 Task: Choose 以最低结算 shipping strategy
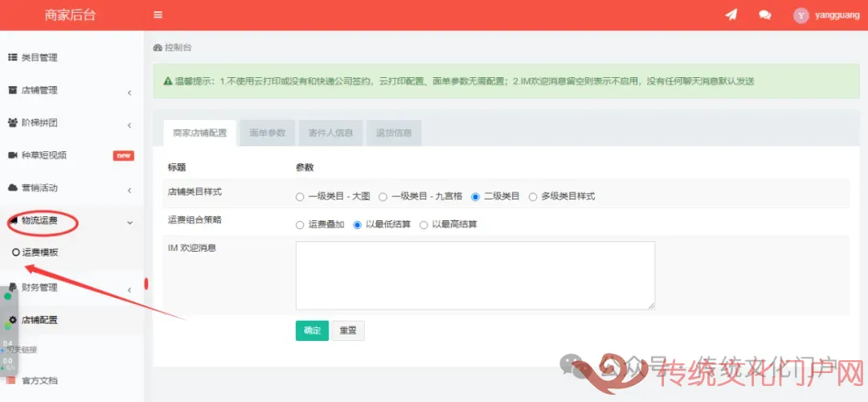(x=357, y=225)
